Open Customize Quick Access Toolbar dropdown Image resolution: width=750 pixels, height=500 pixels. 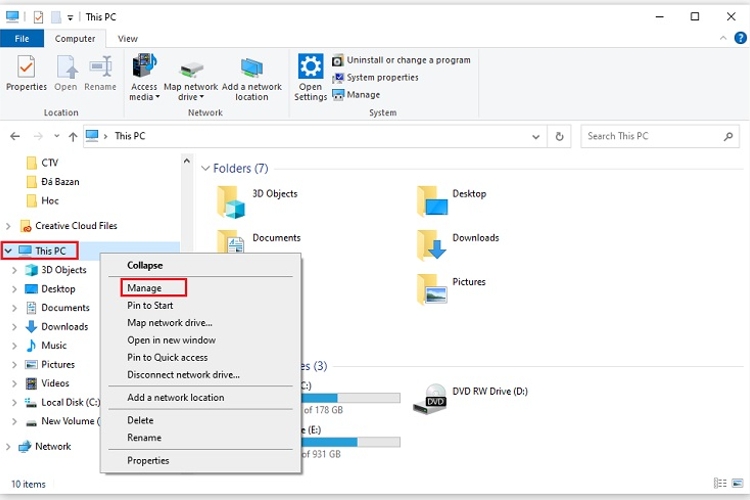click(x=70, y=18)
